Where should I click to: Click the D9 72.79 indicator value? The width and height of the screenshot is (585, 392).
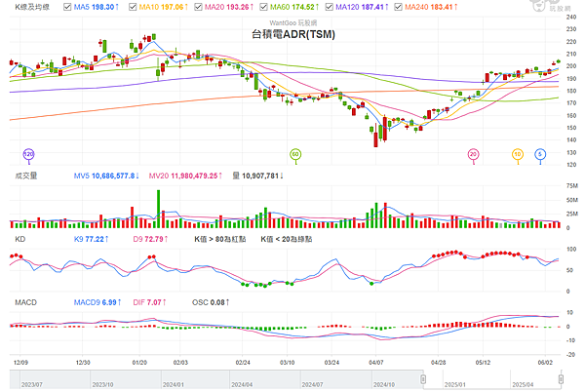pos(150,239)
